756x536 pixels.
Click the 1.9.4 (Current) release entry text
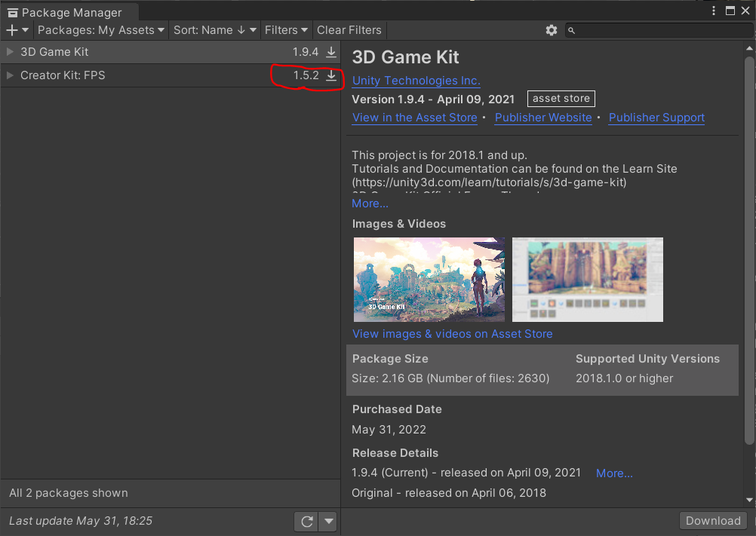click(466, 473)
